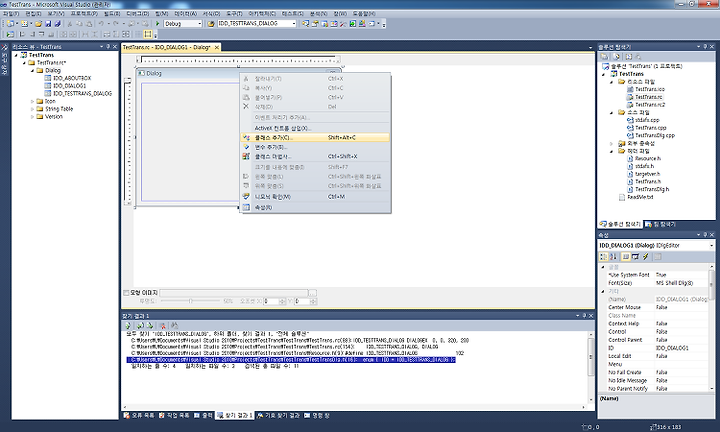
Task: Click the New Project icon in main toolbar
Action: click(10, 23)
